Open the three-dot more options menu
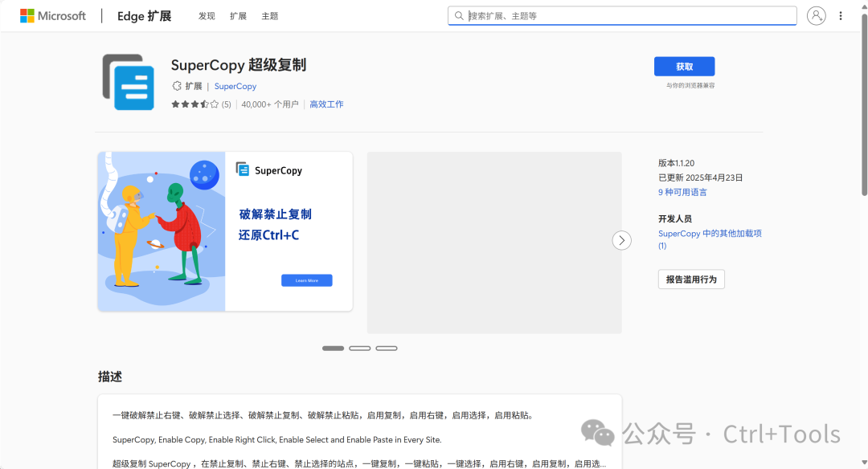The height and width of the screenshot is (469, 868). [x=841, y=16]
